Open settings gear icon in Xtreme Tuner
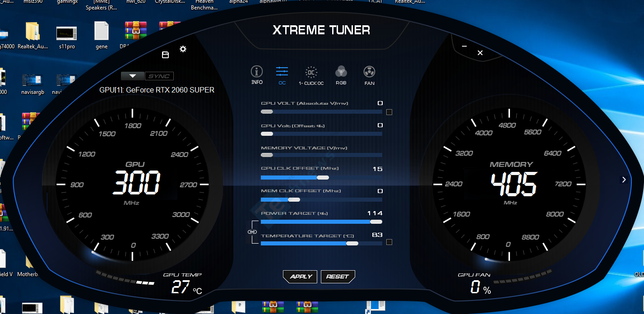Image resolution: width=644 pixels, height=314 pixels. pos(183,49)
